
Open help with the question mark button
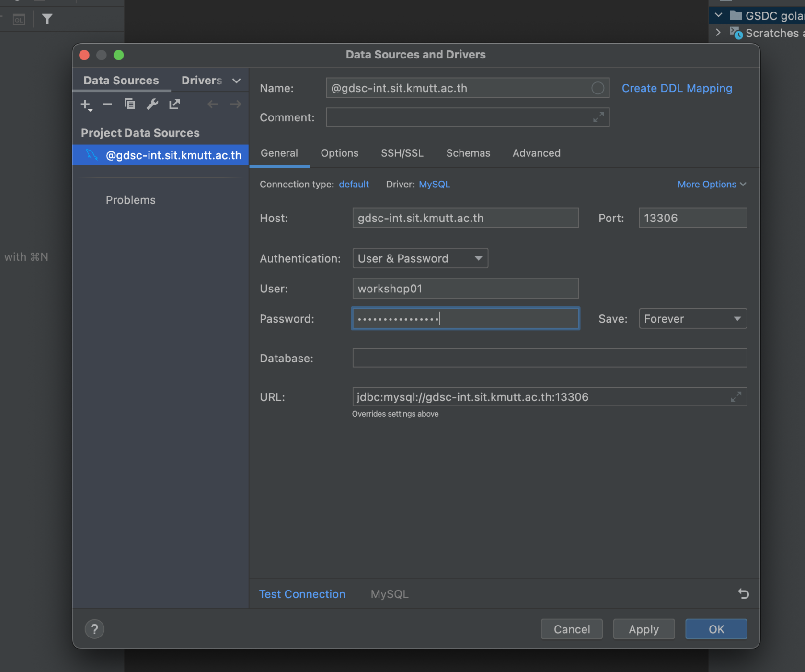point(94,629)
